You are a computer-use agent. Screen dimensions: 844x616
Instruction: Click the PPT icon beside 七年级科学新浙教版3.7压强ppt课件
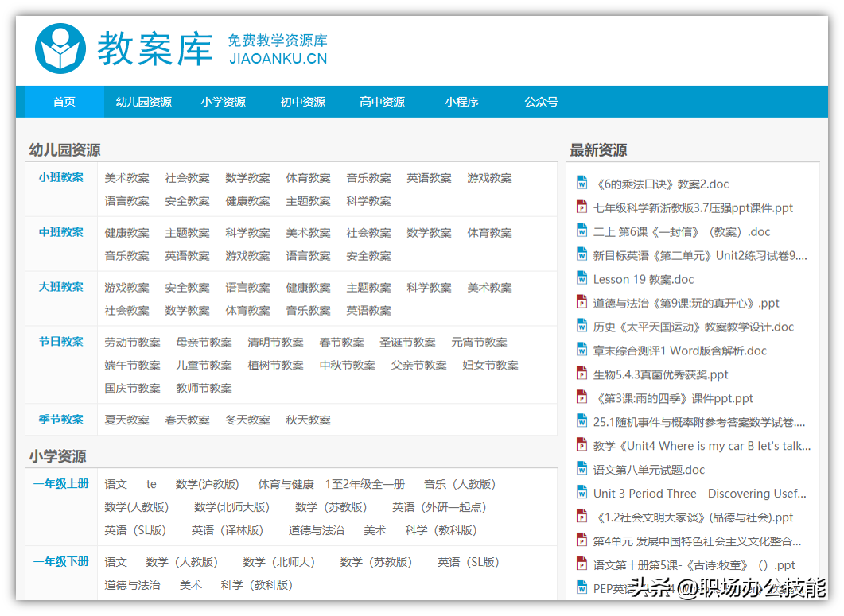coord(583,207)
